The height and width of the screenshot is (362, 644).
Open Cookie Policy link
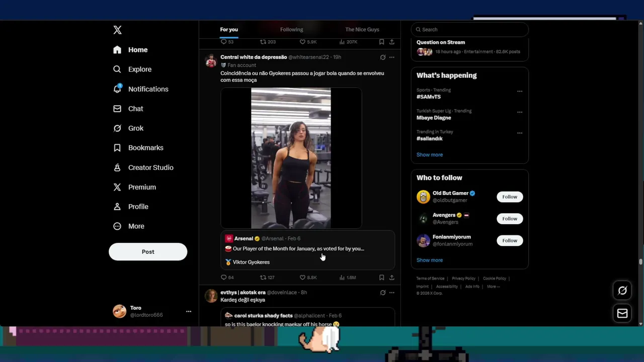pos(495,279)
